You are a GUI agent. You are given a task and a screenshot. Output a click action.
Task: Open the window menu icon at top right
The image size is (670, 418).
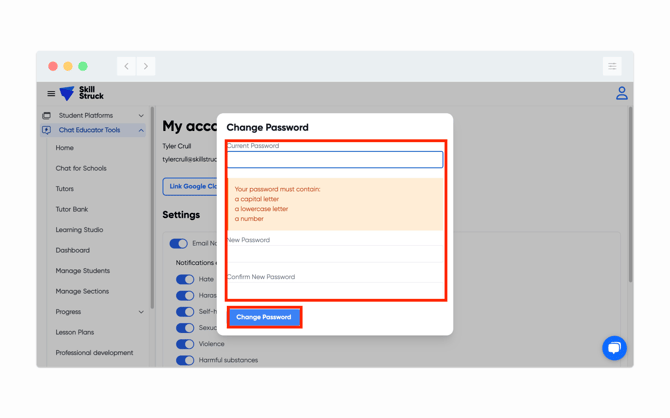pos(612,66)
